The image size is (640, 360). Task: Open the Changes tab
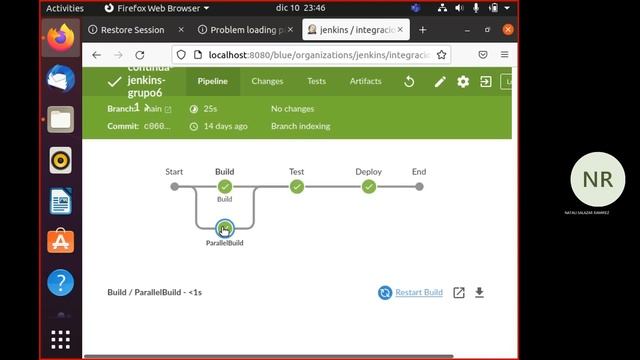(267, 81)
